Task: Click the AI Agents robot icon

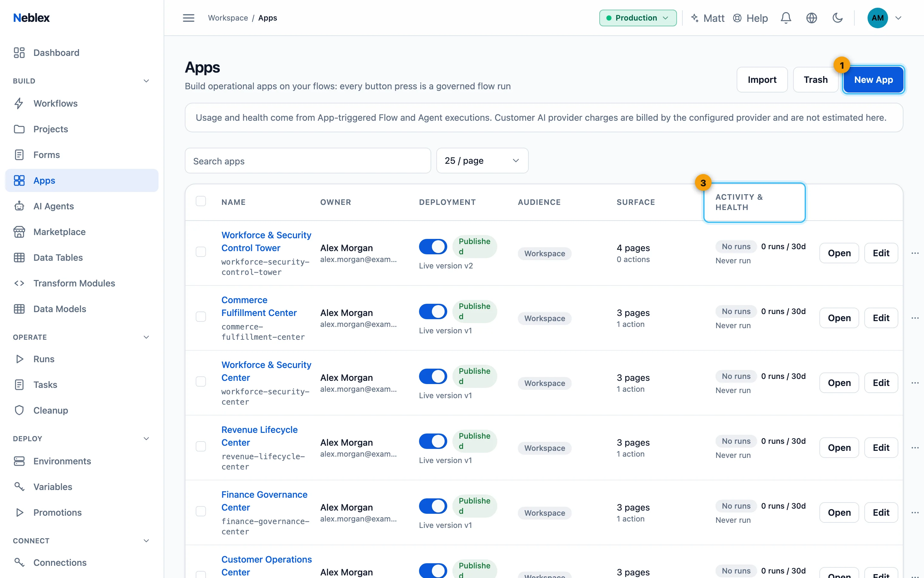Action: pyautogui.click(x=19, y=206)
